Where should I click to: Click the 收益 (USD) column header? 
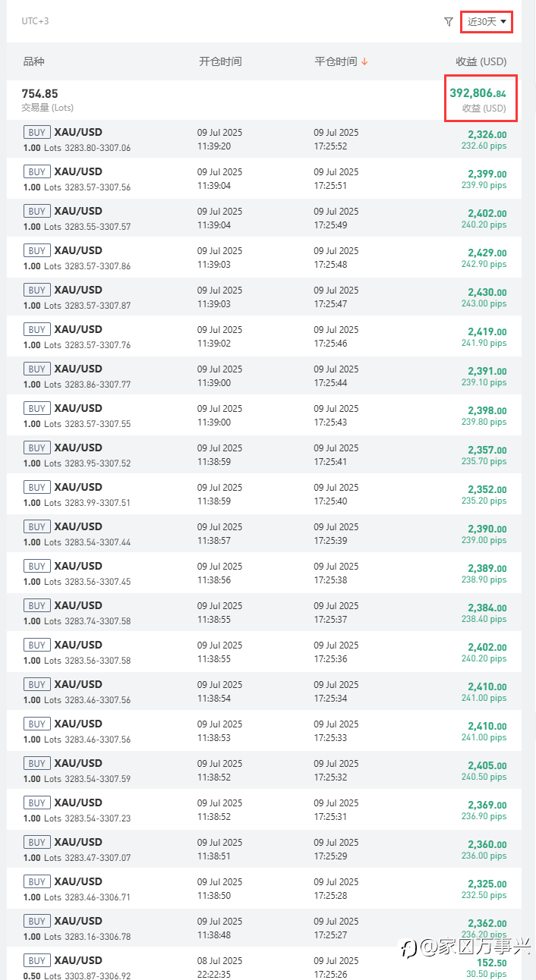tap(481, 61)
